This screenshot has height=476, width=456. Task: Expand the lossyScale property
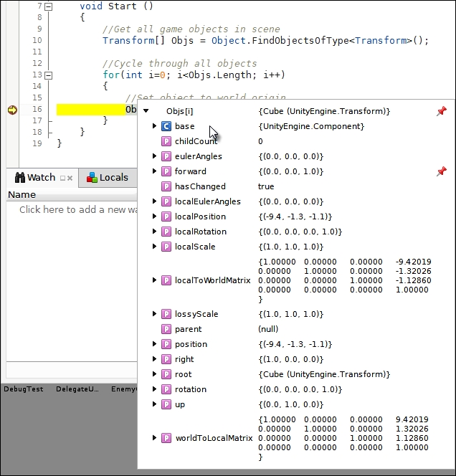(154, 313)
